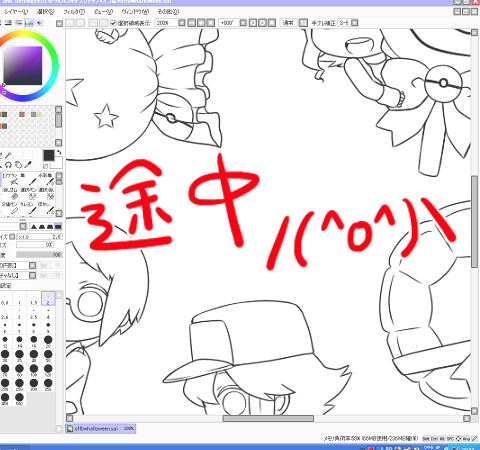The width and height of the screenshot is (480, 450).
Task: Flip the canvas horizontally button
Action: [303, 23]
